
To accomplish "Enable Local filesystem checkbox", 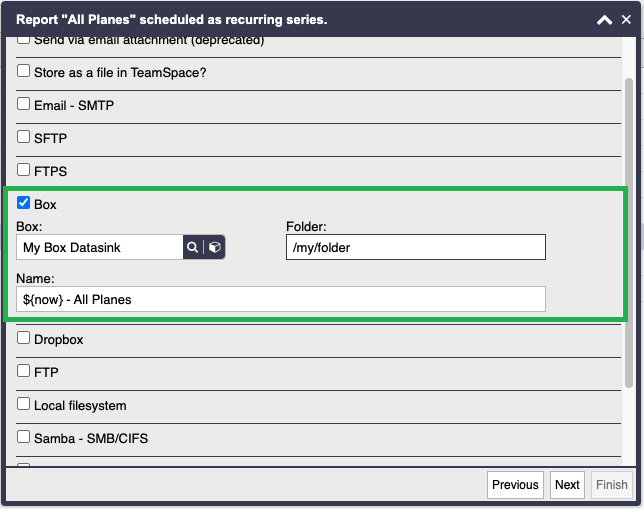I will 23,404.
